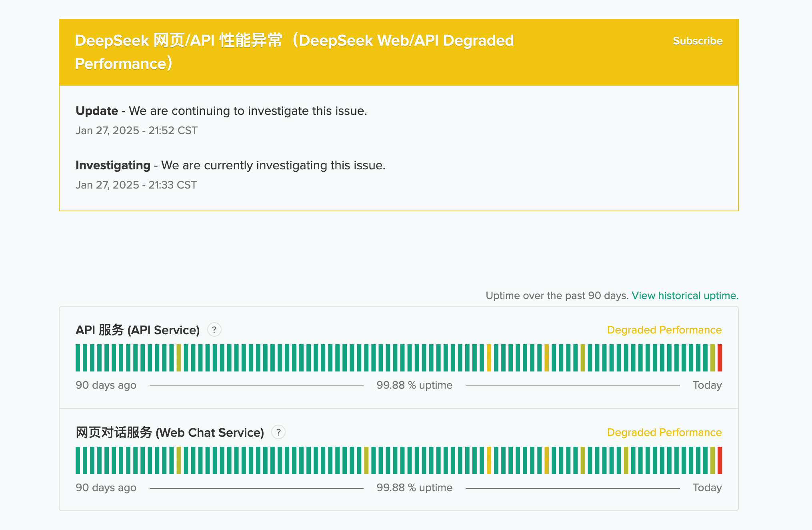This screenshot has width=812, height=530.
Task: Select the red Today bar in API Service
Action: (720, 358)
